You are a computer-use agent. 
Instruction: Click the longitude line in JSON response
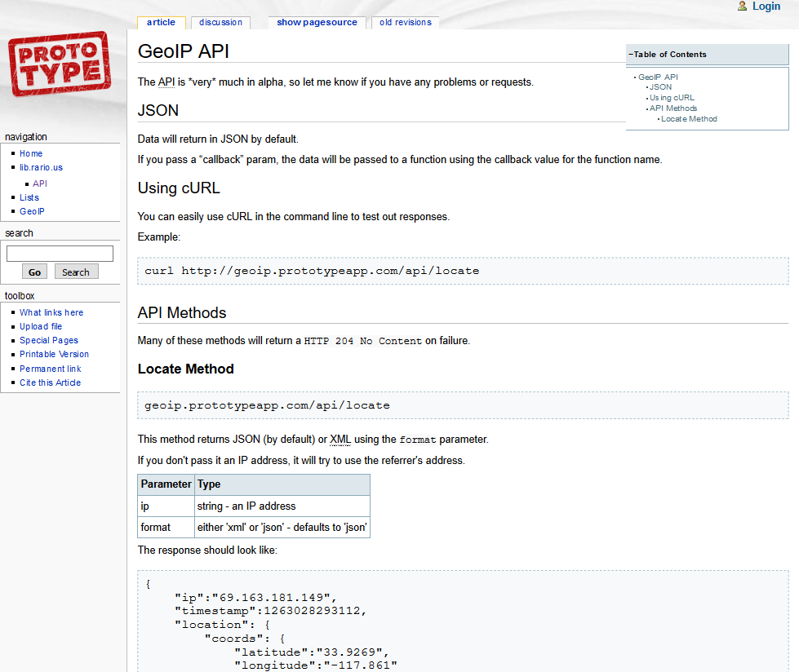315,665
